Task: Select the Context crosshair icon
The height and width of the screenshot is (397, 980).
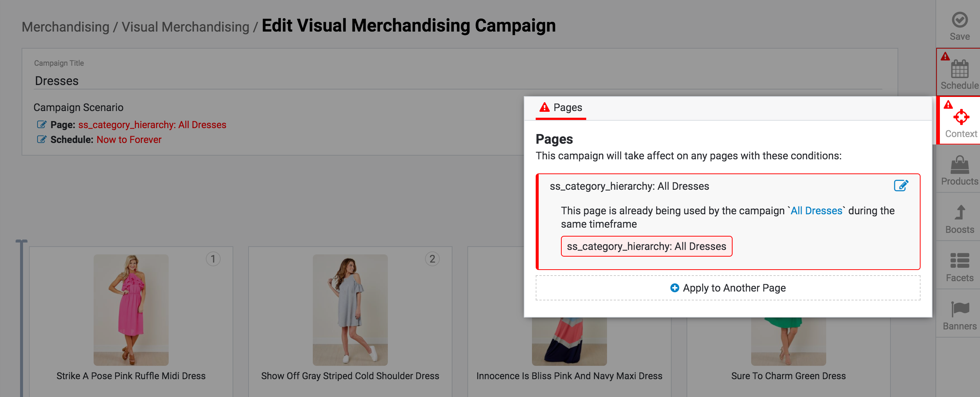Action: (x=961, y=117)
